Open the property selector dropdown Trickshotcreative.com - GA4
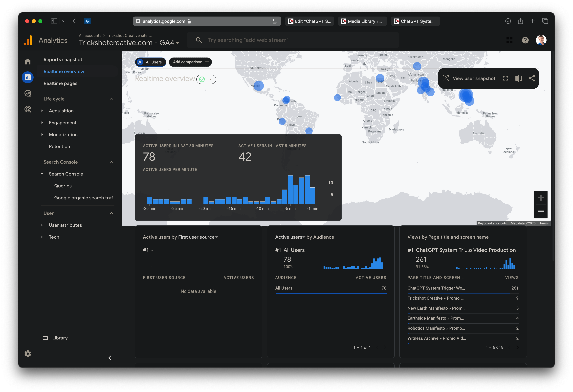The image size is (573, 392). 129,43
